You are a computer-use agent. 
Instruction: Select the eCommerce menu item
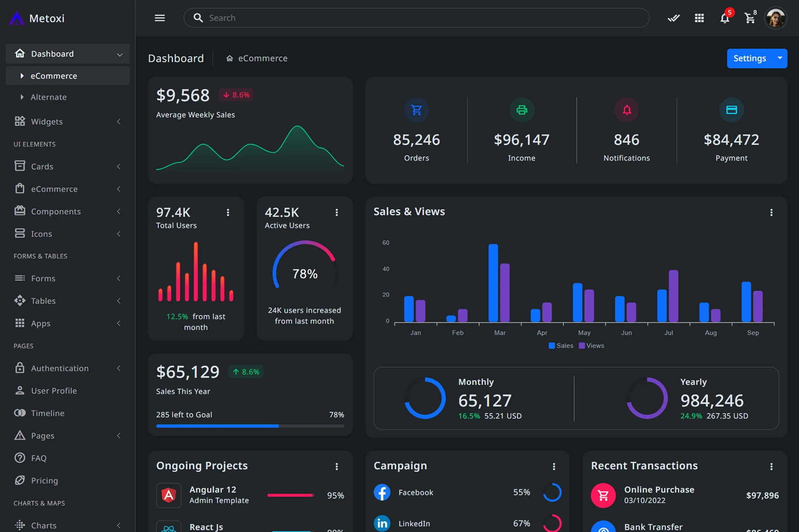tap(54, 76)
